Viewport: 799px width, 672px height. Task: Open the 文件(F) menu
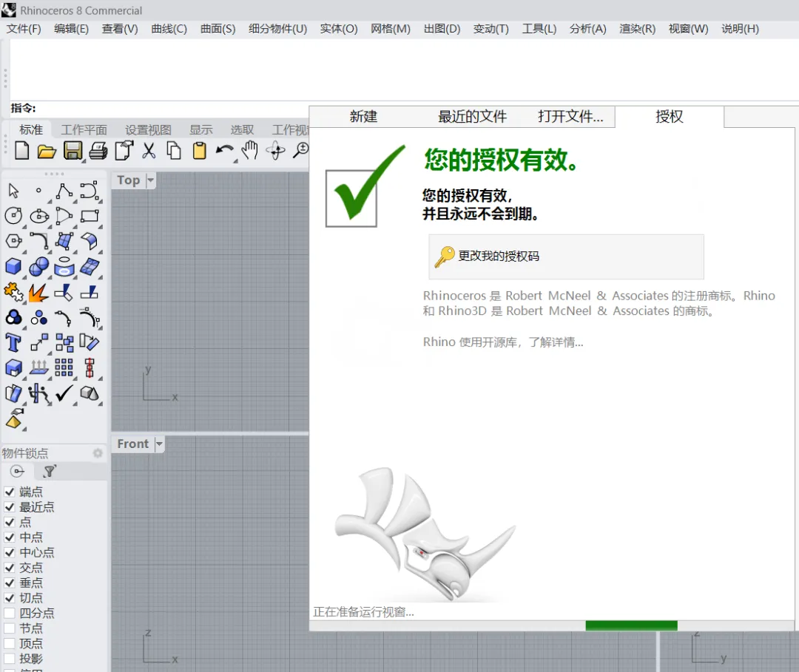24,29
